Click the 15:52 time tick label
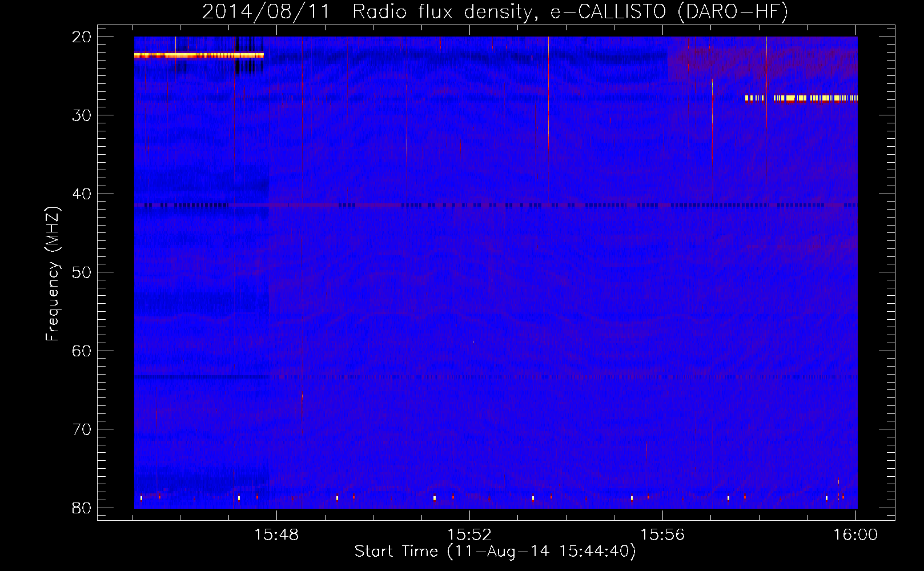The image size is (924, 571). [469, 534]
